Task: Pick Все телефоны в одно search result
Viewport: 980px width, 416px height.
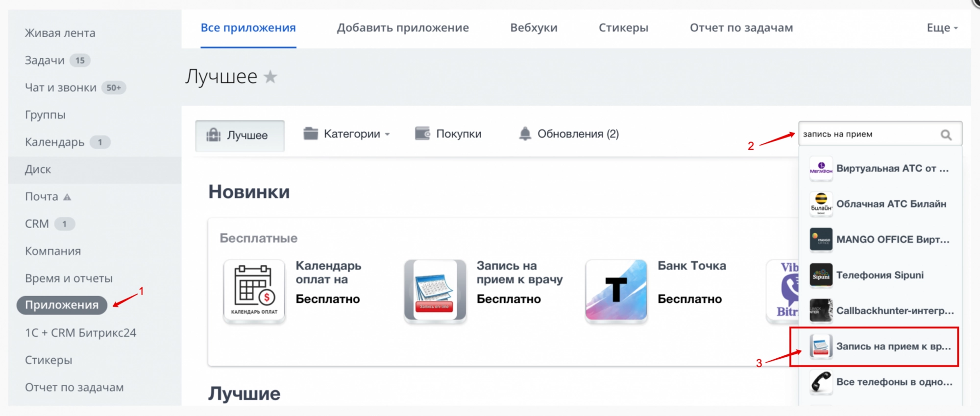Action: pos(894,382)
